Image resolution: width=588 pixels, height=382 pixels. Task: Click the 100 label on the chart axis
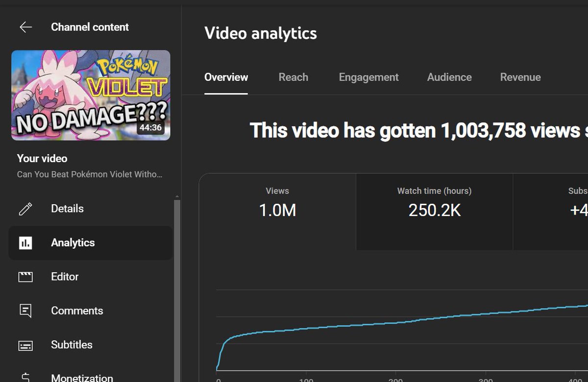click(x=306, y=380)
